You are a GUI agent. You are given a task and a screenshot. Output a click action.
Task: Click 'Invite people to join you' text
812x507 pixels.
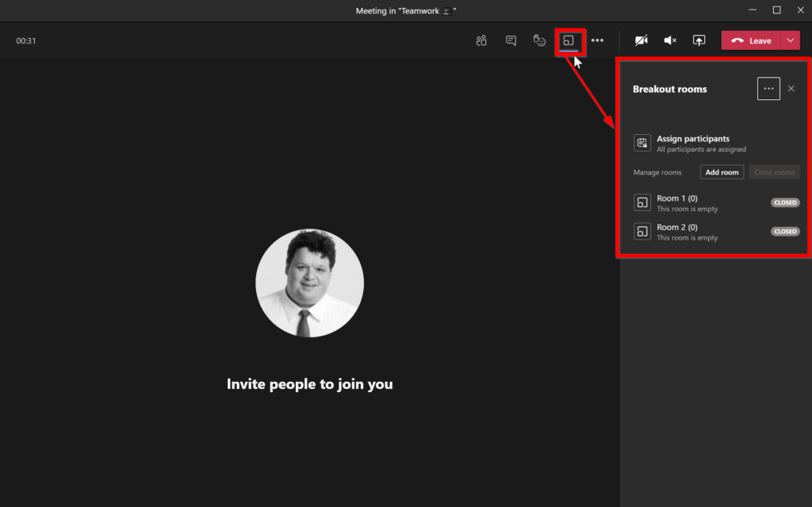(x=310, y=384)
